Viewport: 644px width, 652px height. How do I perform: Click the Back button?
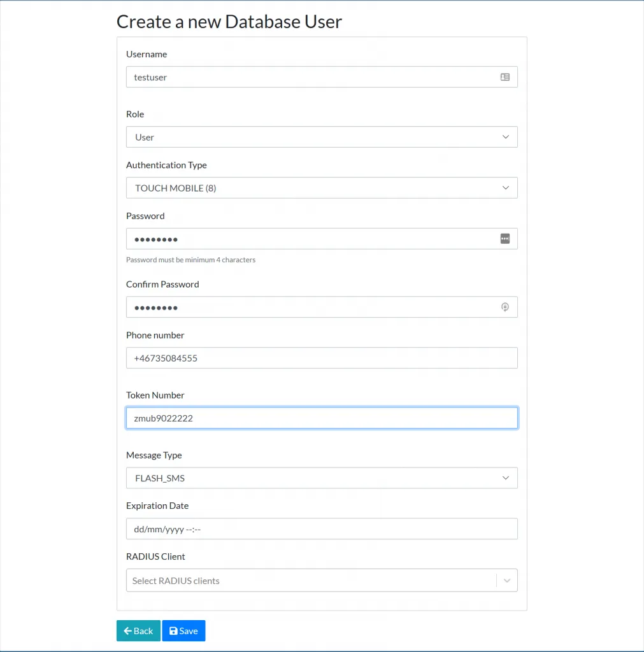(138, 630)
